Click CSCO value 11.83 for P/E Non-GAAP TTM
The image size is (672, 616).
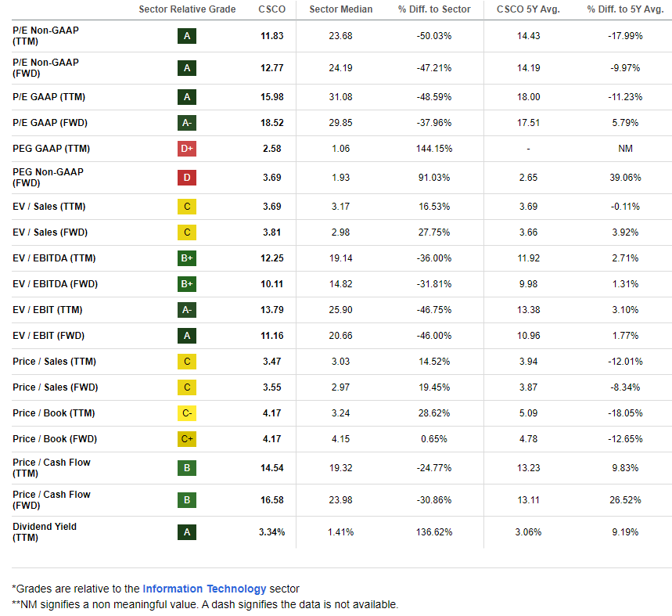point(272,36)
